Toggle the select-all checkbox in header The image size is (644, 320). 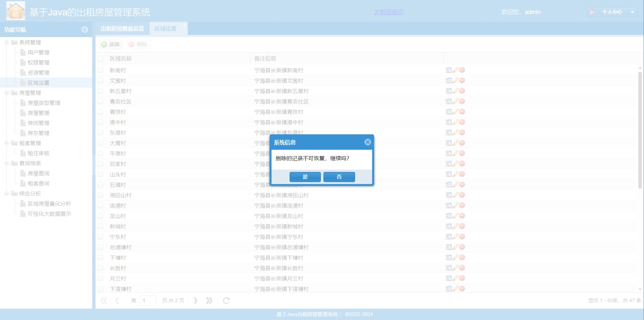coord(100,59)
